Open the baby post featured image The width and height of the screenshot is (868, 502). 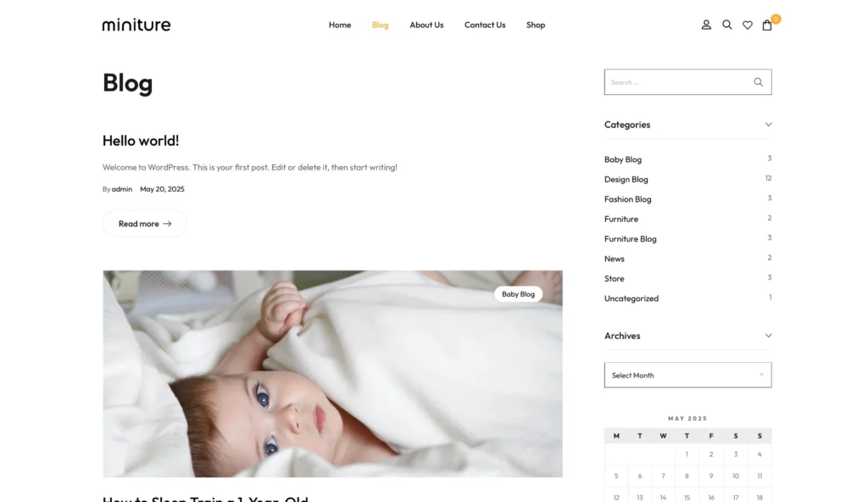332,374
